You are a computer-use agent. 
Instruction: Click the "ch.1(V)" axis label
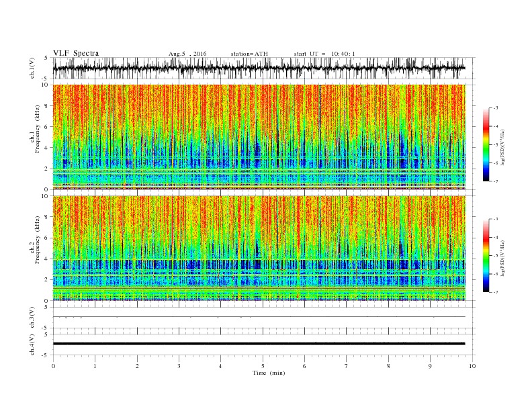(x=32, y=68)
